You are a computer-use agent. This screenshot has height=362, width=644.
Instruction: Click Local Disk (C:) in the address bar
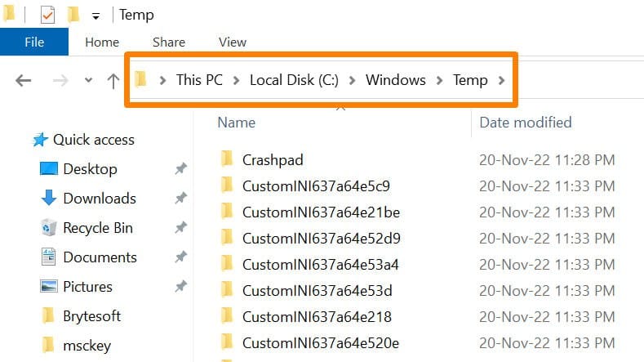click(294, 80)
